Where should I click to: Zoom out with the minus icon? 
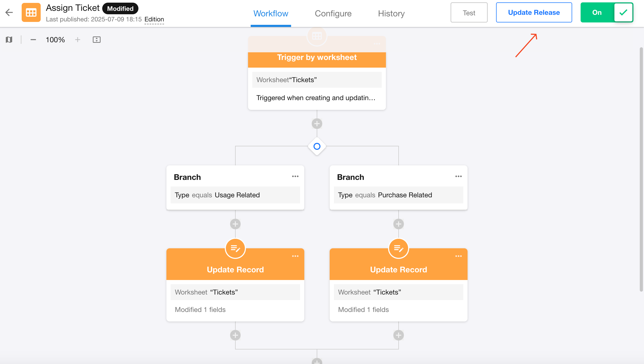33,40
